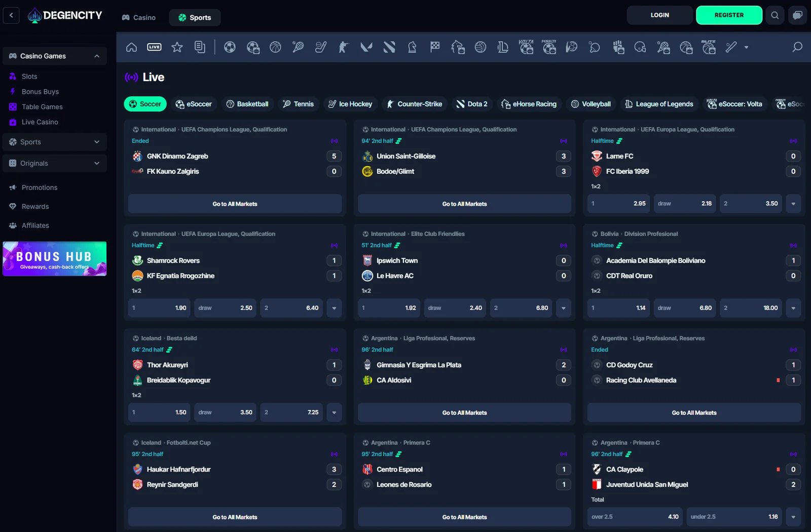Select the American football helmet icon
Screen dimensions: 811x532
[x=640, y=47]
